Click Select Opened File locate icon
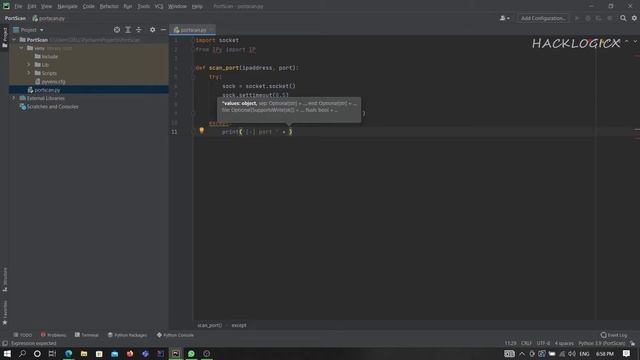 [x=117, y=30]
